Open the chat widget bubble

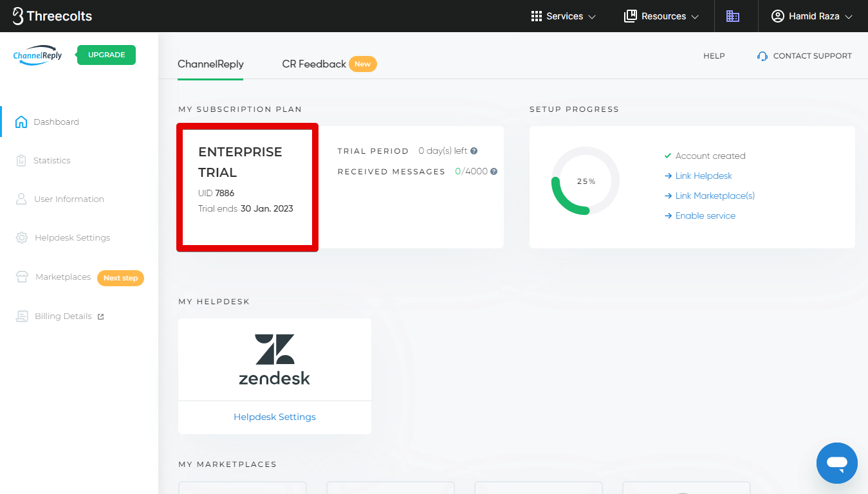837,463
